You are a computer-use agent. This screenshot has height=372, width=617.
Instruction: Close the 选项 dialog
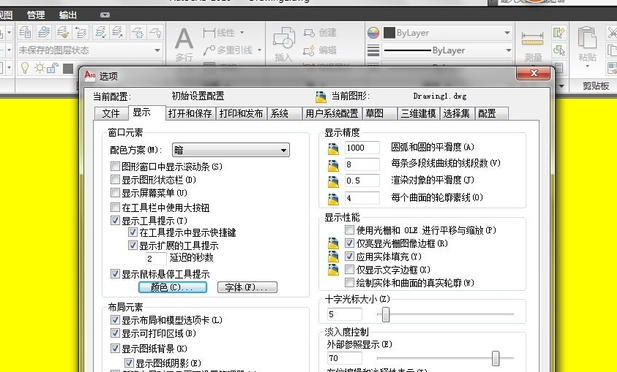pyautogui.click(x=533, y=73)
